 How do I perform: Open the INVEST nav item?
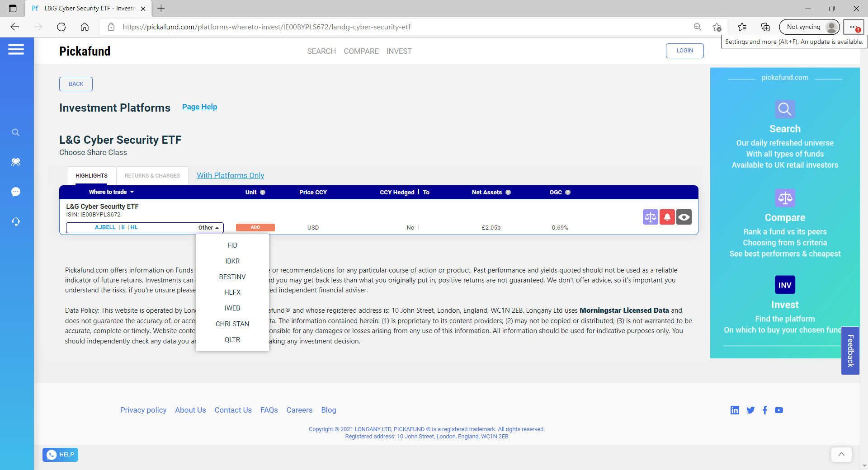click(x=399, y=51)
